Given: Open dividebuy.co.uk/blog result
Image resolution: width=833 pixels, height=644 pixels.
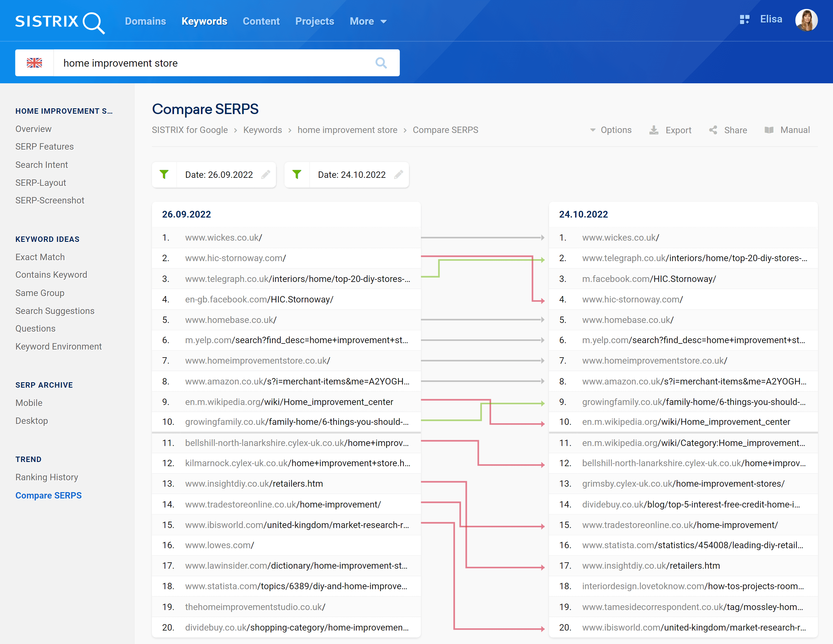Looking at the screenshot, I should coord(691,504).
